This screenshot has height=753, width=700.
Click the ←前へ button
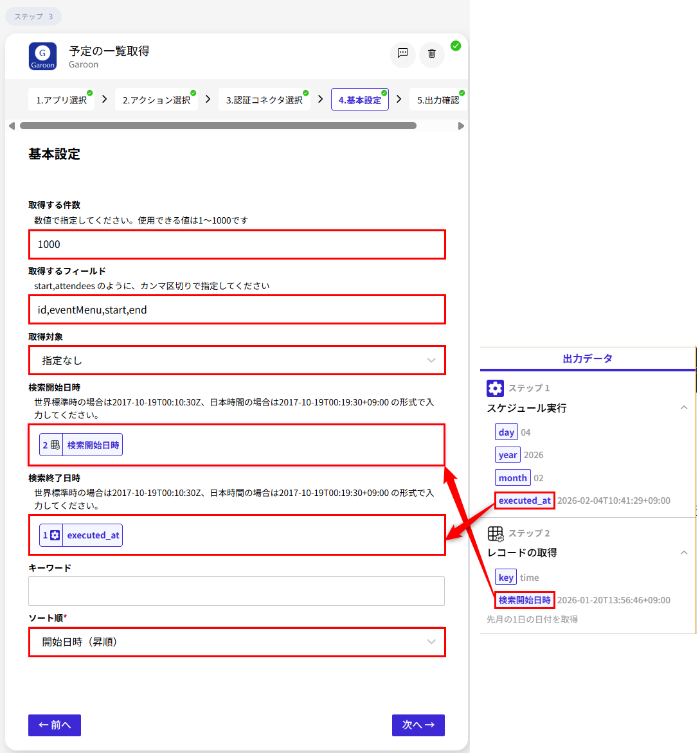(x=54, y=725)
